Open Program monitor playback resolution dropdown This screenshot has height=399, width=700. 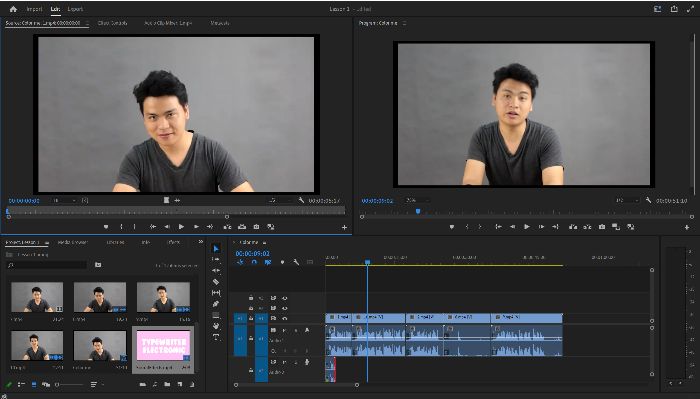[x=626, y=200]
